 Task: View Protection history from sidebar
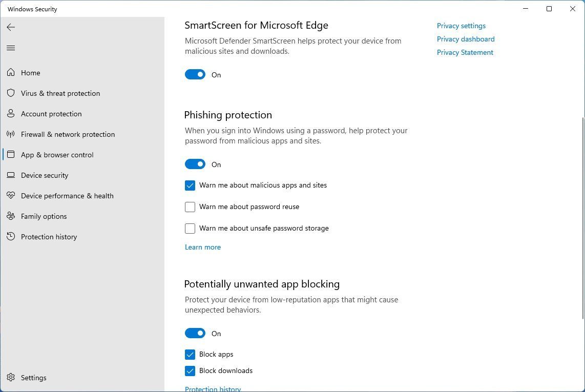[49, 237]
